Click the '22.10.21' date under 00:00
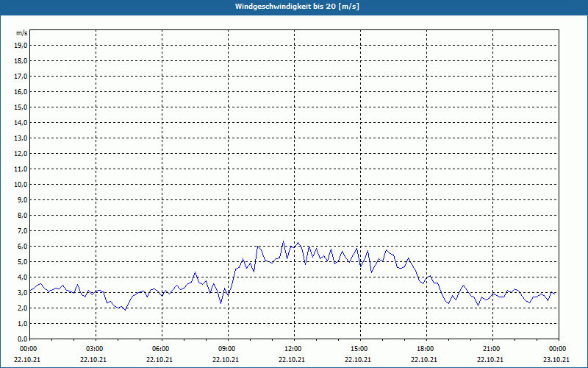The height and width of the screenshot is (368, 588). pos(27,360)
